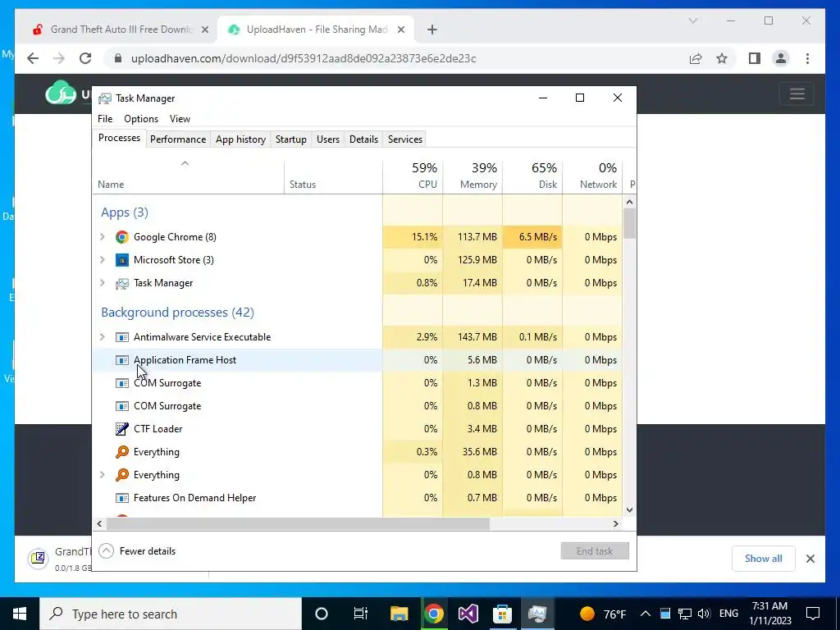Dismiss the Chrome downloads bar
The height and width of the screenshot is (630, 840).
(x=810, y=558)
